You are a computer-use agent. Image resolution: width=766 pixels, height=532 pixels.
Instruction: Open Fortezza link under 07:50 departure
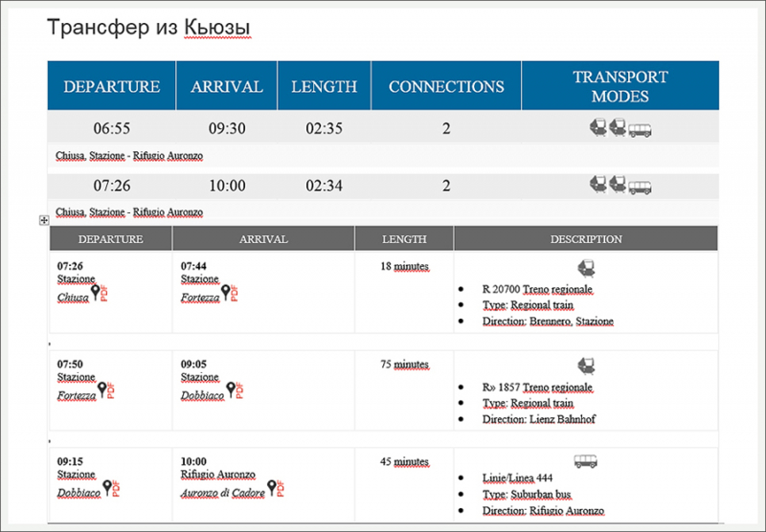(x=77, y=395)
